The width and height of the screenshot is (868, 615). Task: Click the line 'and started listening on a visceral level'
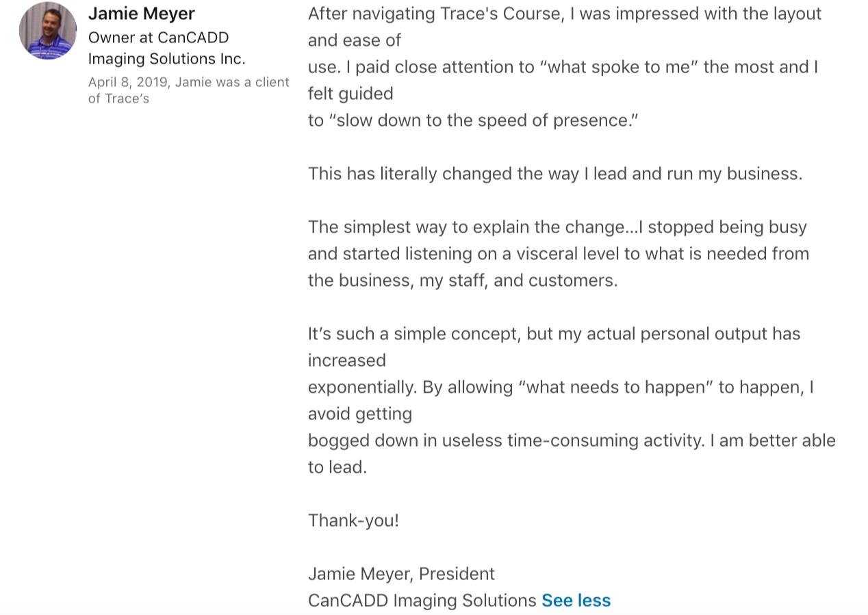point(559,254)
